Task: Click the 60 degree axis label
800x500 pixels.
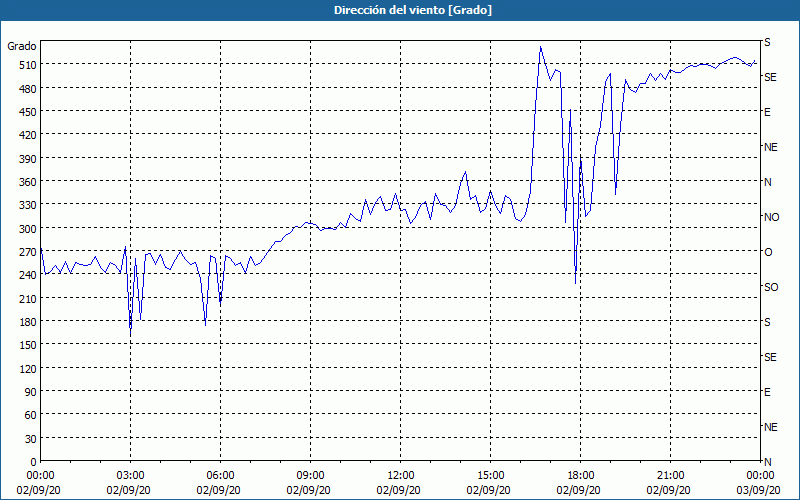Action: (x=31, y=415)
